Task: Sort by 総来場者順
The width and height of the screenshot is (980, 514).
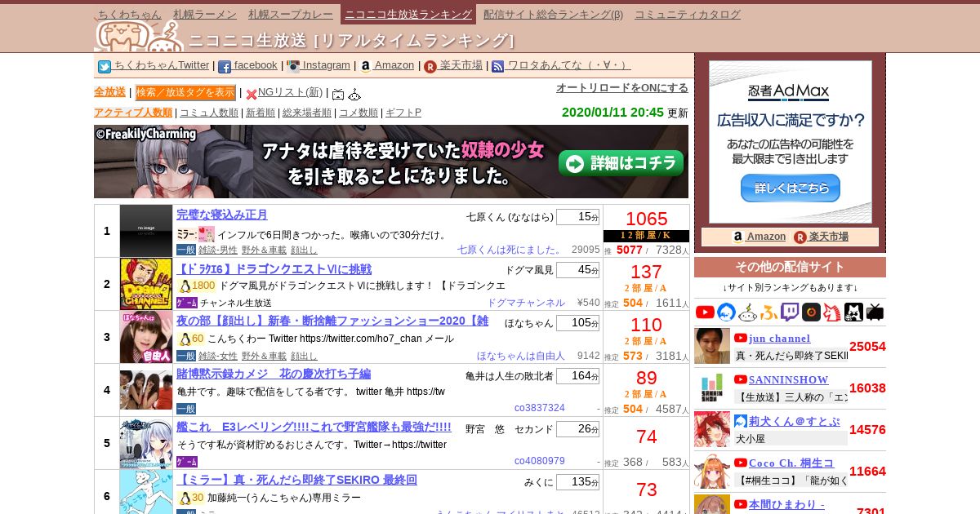Action: pyautogui.click(x=307, y=113)
